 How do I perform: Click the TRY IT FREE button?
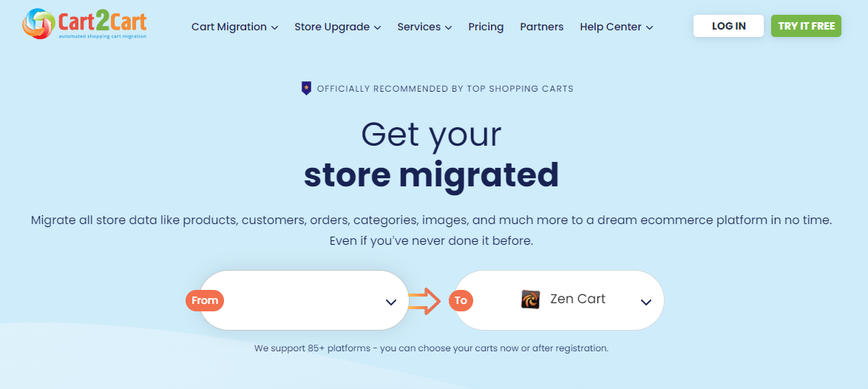tap(806, 26)
